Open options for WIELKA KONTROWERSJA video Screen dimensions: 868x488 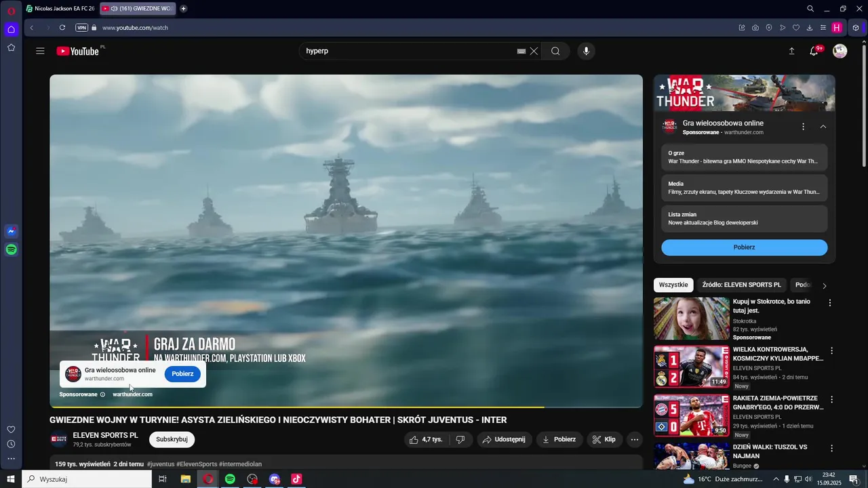(831, 351)
